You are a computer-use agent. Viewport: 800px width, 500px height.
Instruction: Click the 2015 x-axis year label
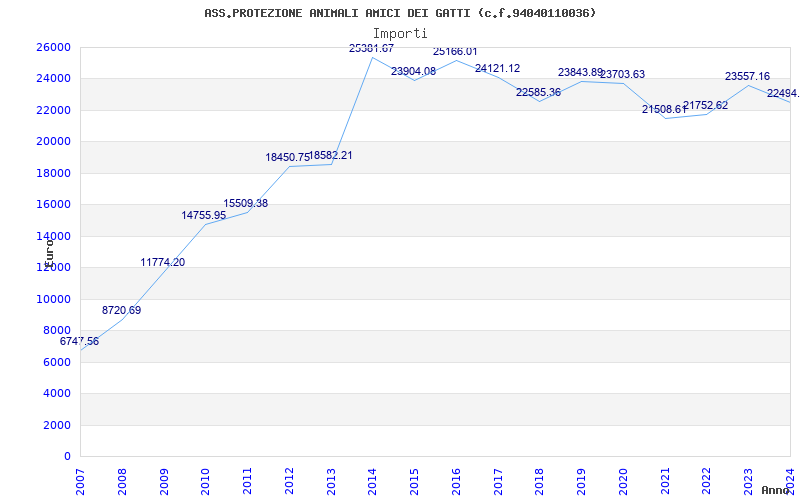[414, 481]
